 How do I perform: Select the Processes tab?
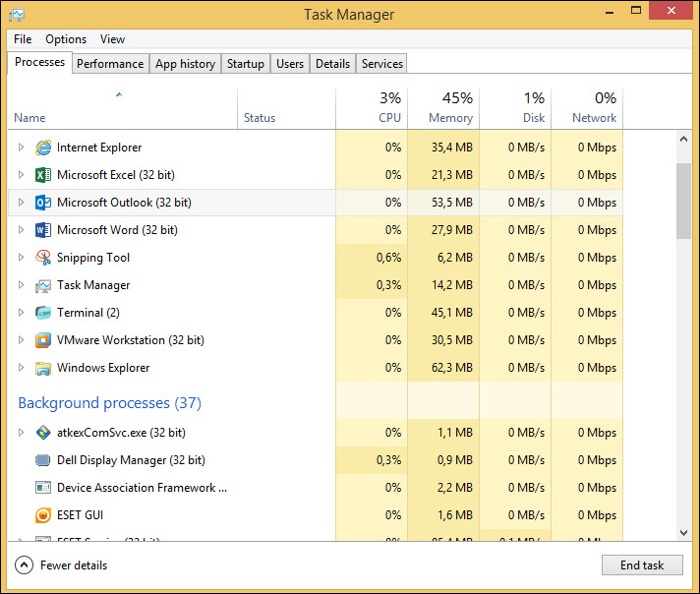point(39,62)
